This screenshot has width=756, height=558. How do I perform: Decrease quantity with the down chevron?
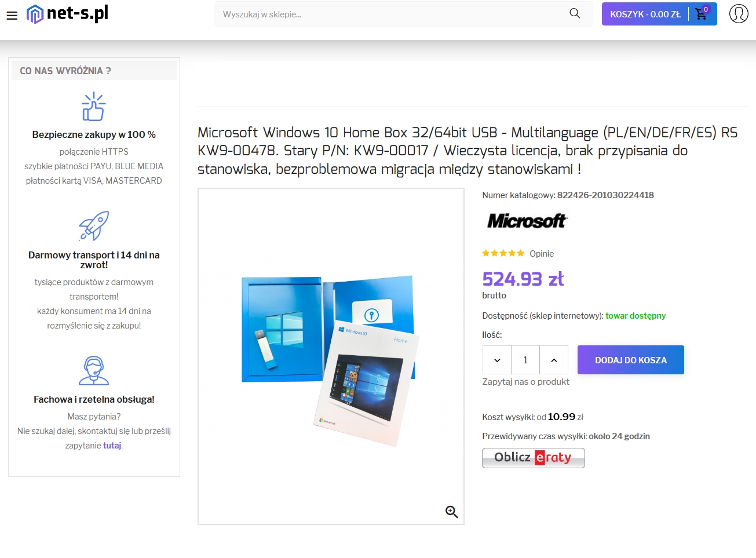[497, 360]
